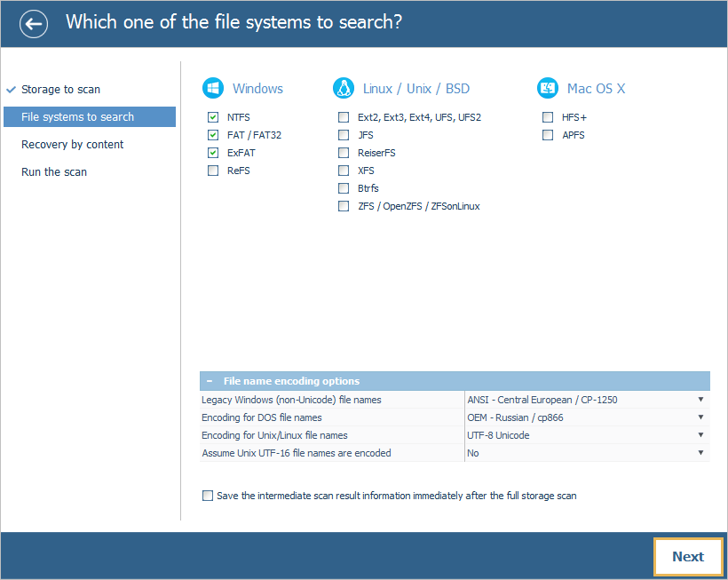Open the Unix/Linux file names encoding list
The width and height of the screenshot is (728, 580).
(700, 434)
